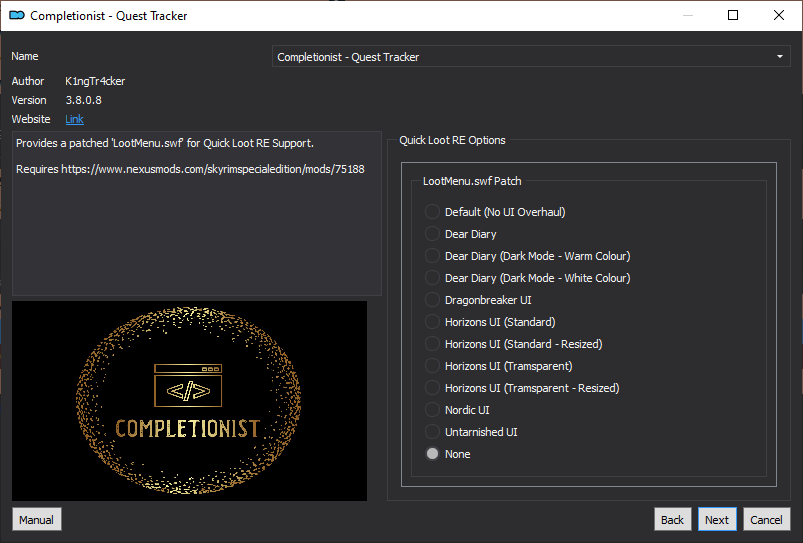Viewport: 803px width, 543px height.
Task: Click the Quick Loot RE Options heading
Action: 452,140
